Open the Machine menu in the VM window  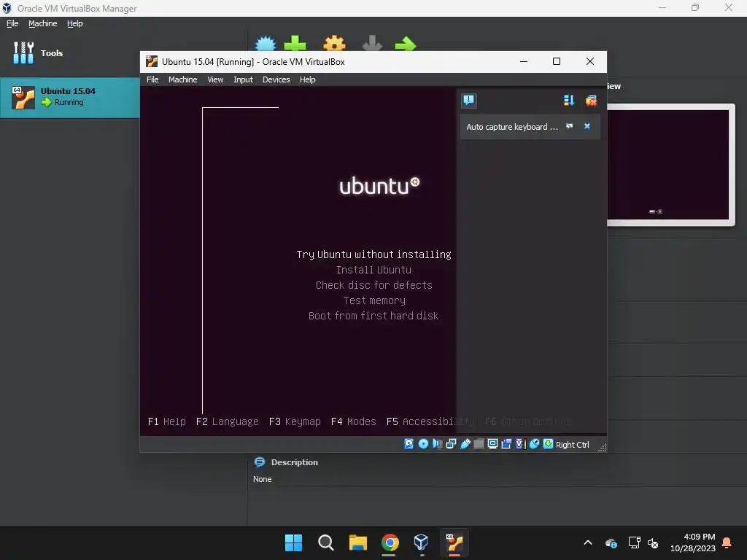point(182,79)
